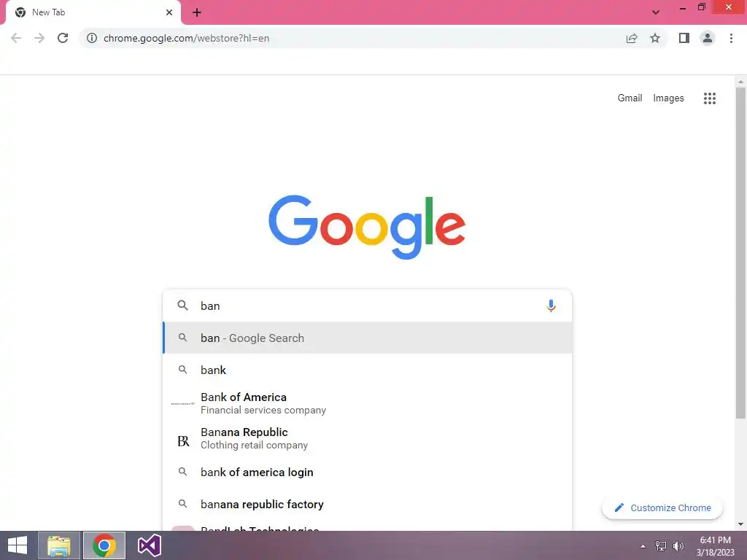Open the Google apps grid
The image size is (747, 560).
click(x=710, y=98)
